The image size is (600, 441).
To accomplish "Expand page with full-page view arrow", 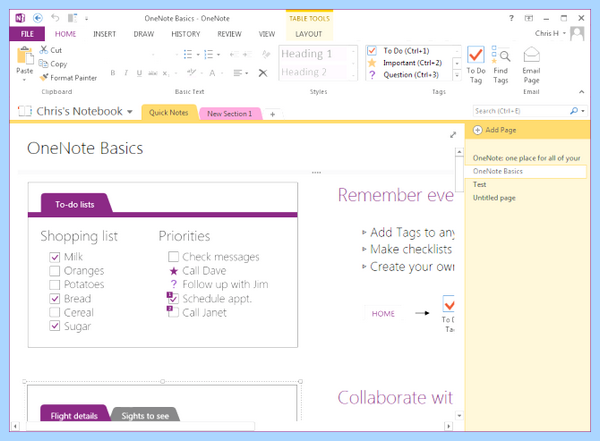I will point(453,135).
